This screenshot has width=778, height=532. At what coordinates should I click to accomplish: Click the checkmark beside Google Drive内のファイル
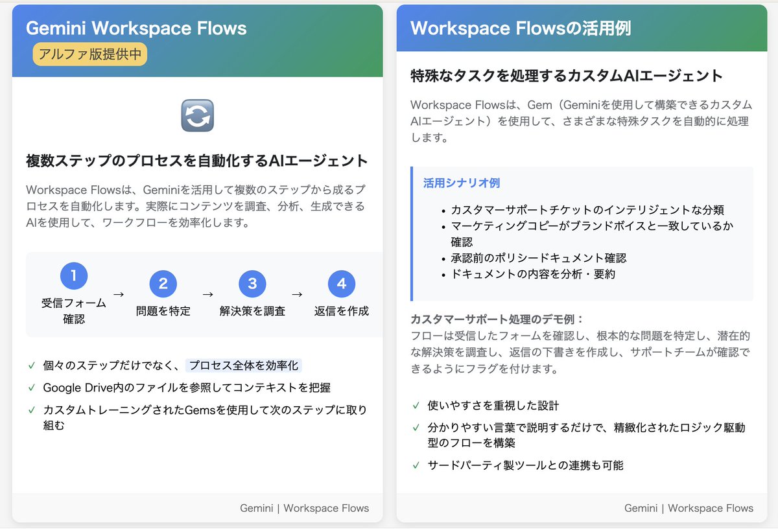(x=32, y=387)
